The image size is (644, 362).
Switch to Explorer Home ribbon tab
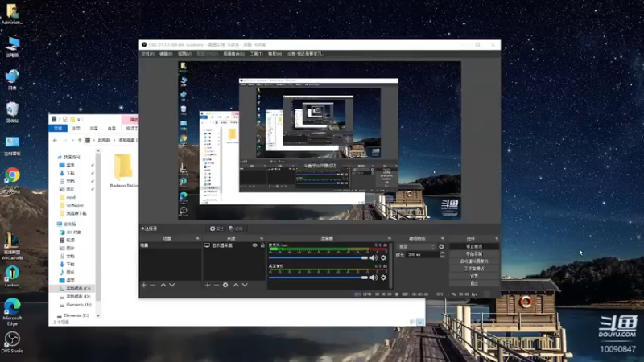click(76, 129)
